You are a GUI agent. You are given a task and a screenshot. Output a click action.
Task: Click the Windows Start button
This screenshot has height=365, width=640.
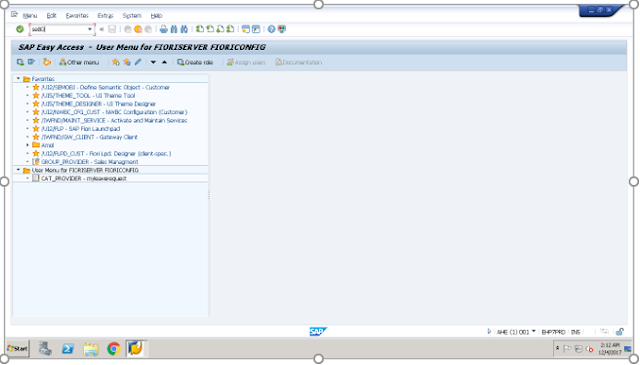point(18,349)
